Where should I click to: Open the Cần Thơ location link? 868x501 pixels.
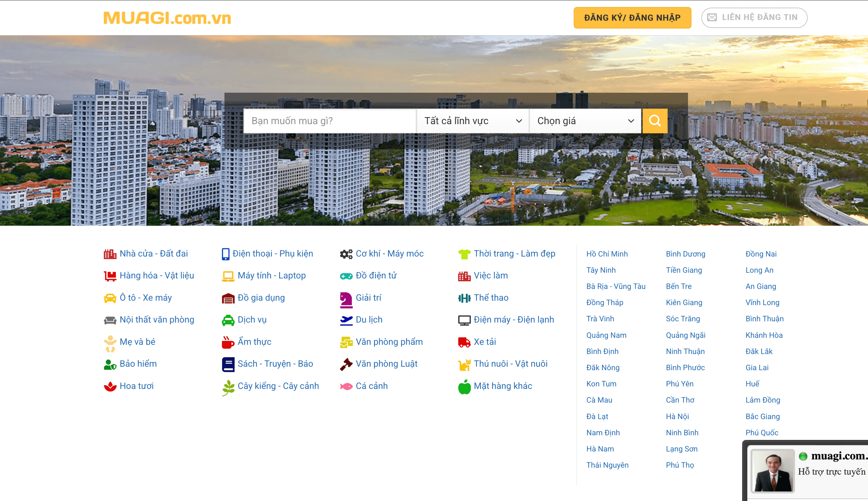(x=680, y=400)
